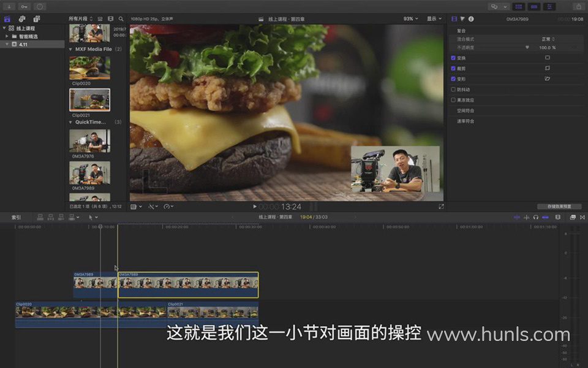The height and width of the screenshot is (368, 588).
Task: Enable the 防抖动 stabilization checkbox
Action: point(453,90)
